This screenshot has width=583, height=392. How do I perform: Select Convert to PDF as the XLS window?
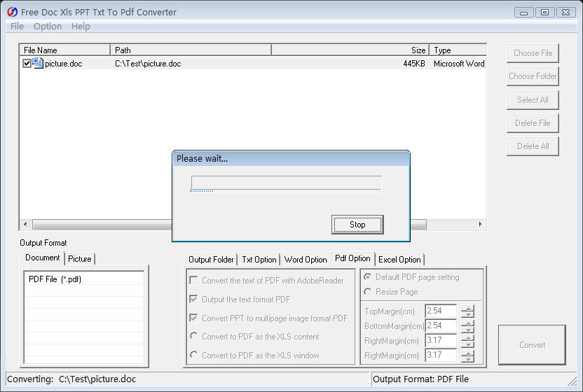tap(193, 354)
